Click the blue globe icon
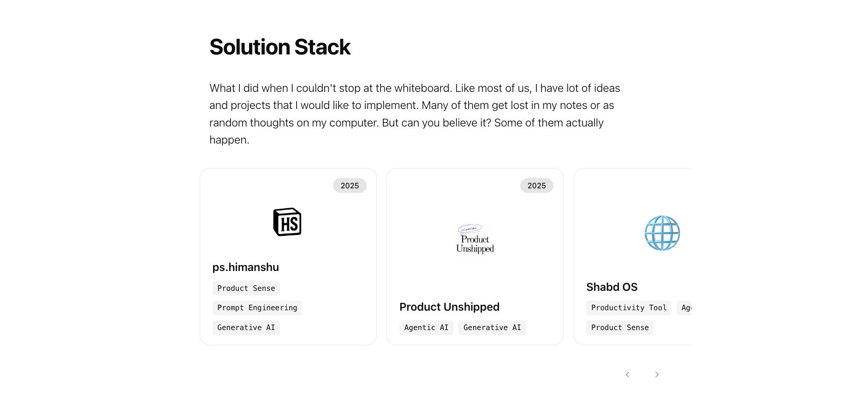The width and height of the screenshot is (868, 409). (662, 233)
